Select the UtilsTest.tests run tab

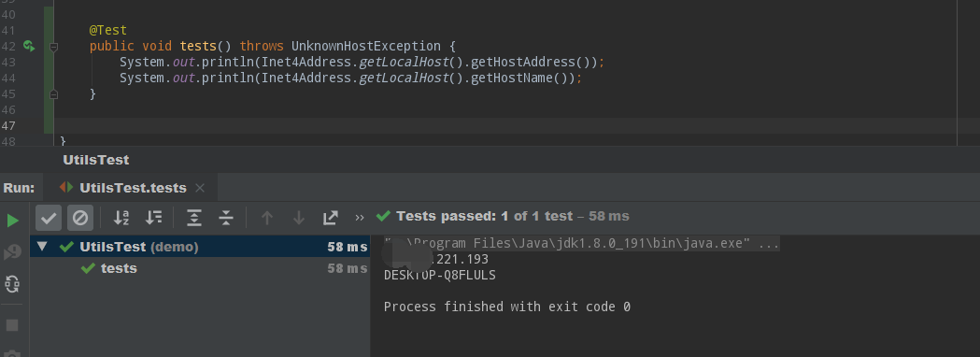(133, 188)
